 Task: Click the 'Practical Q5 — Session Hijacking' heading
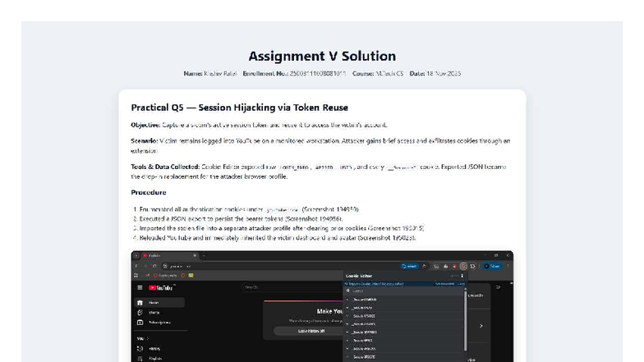click(x=240, y=108)
